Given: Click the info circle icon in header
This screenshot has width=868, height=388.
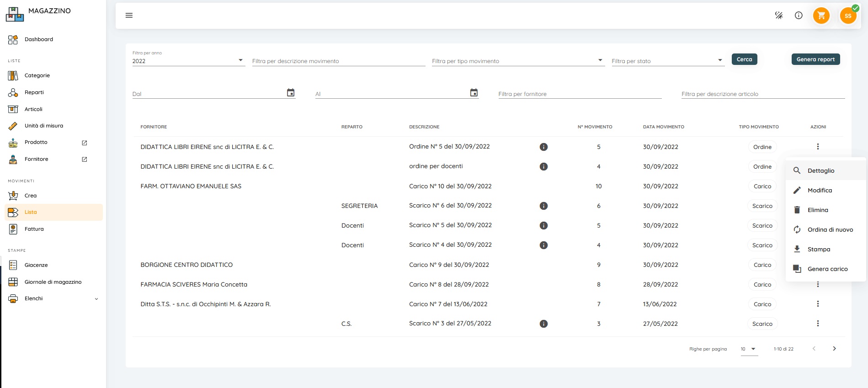Looking at the screenshot, I should tap(799, 16).
